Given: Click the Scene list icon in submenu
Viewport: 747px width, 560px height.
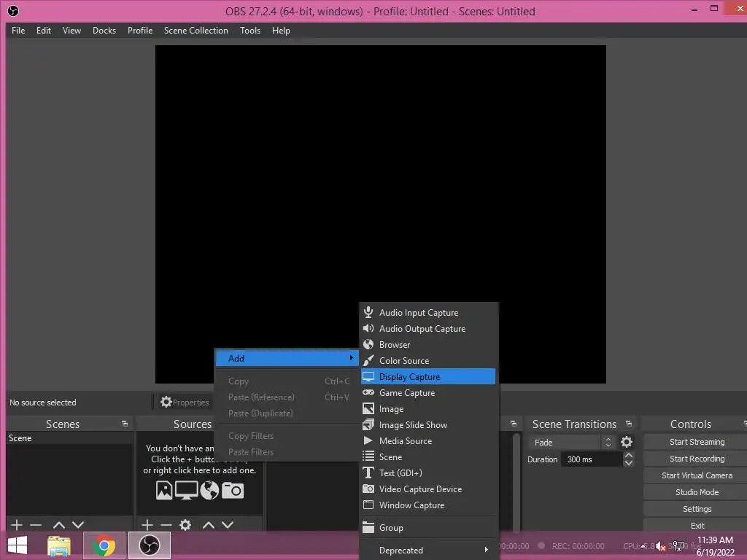Looking at the screenshot, I should 368,456.
